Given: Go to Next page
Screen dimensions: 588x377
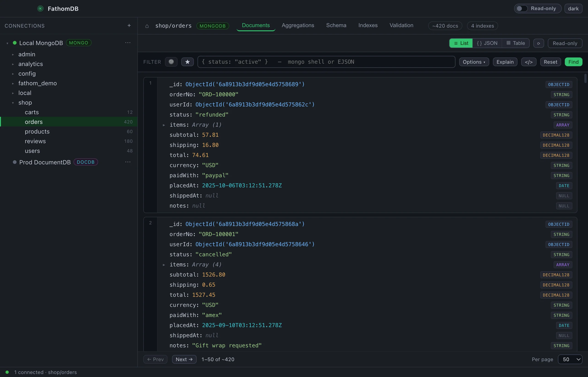Looking at the screenshot, I should (184, 359).
